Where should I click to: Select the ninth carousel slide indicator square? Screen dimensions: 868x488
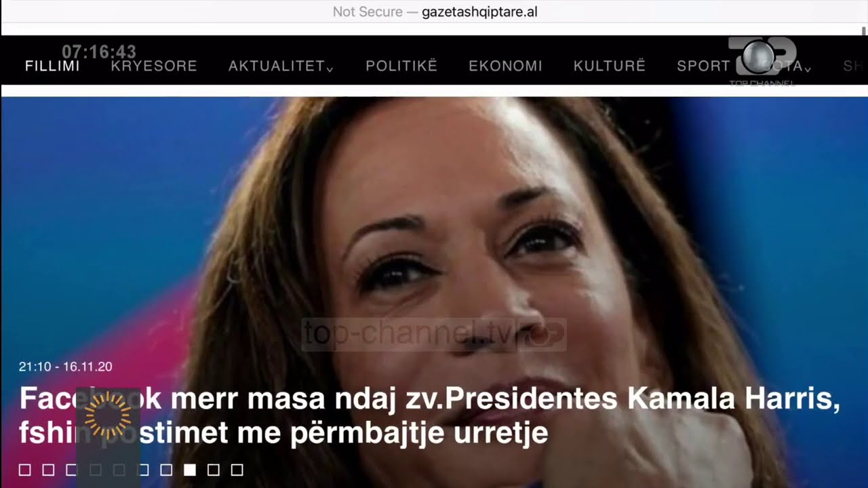pyautogui.click(x=213, y=470)
